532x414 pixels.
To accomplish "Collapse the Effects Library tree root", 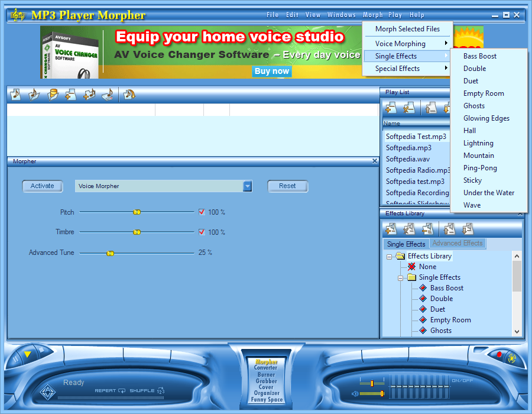I will pyautogui.click(x=389, y=257).
